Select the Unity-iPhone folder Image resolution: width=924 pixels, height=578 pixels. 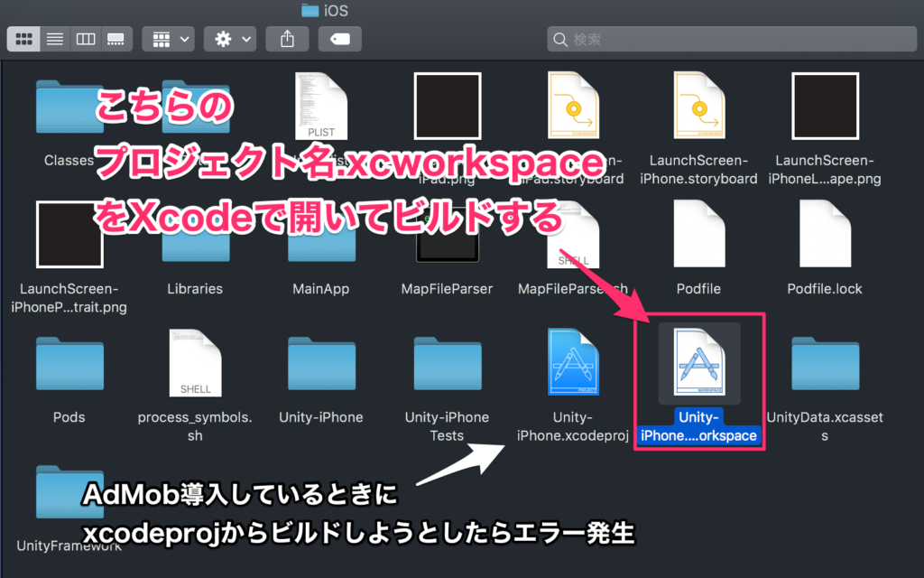tap(322, 363)
